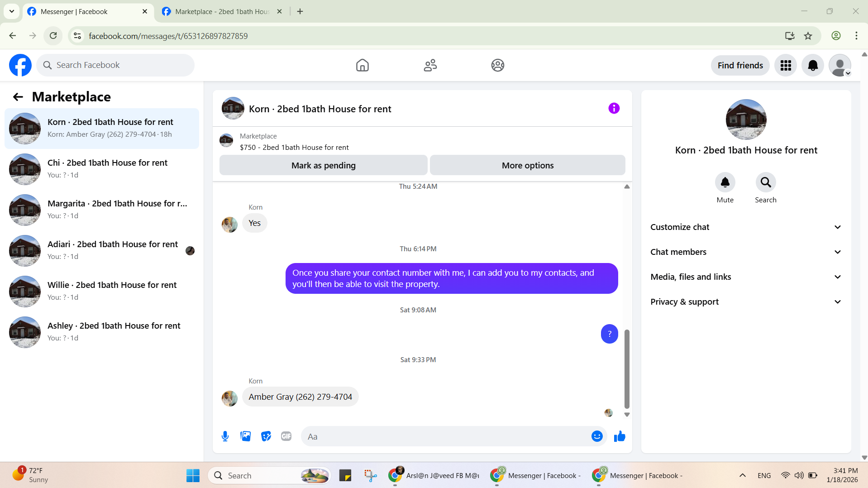Choose a sticker icon

pos(266,436)
